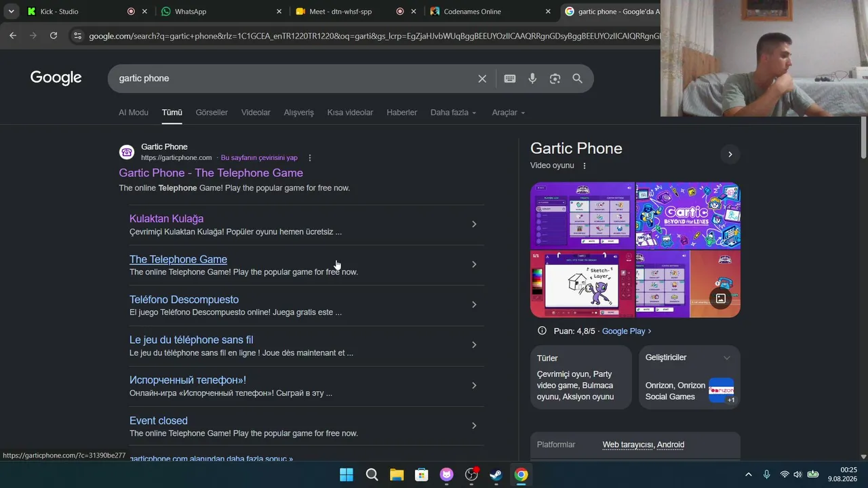Open the Teléfono Descompuesto sitelink
868x488 pixels.
(184, 300)
